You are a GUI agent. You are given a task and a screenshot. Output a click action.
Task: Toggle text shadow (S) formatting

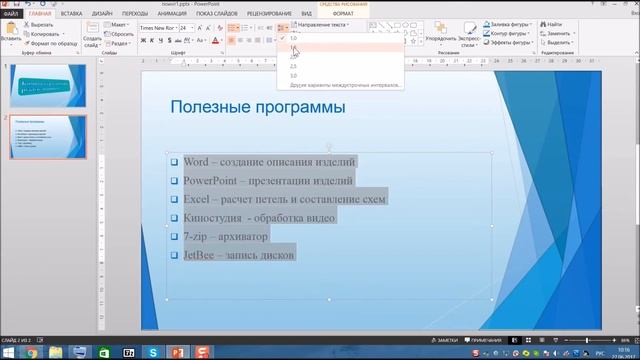(x=169, y=40)
